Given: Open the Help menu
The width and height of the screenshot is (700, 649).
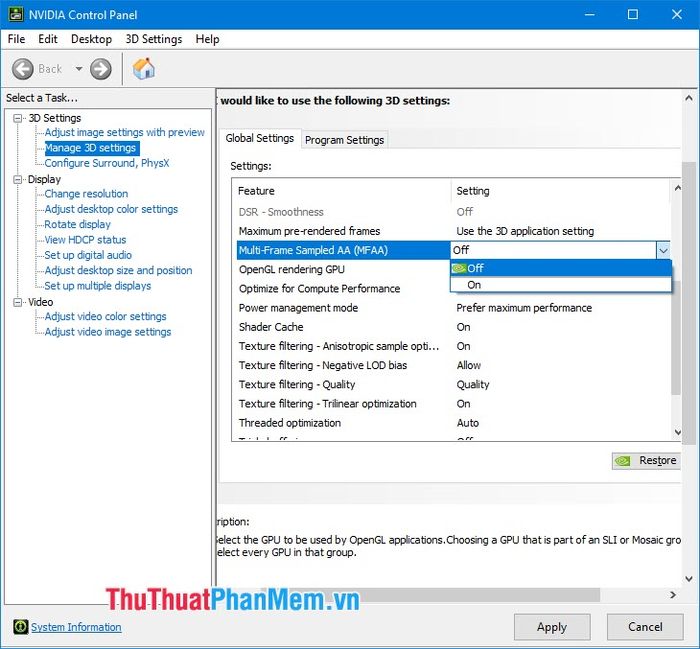Looking at the screenshot, I should pos(208,39).
